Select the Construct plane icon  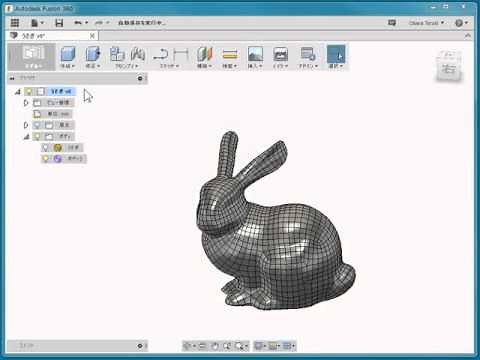tap(205, 54)
